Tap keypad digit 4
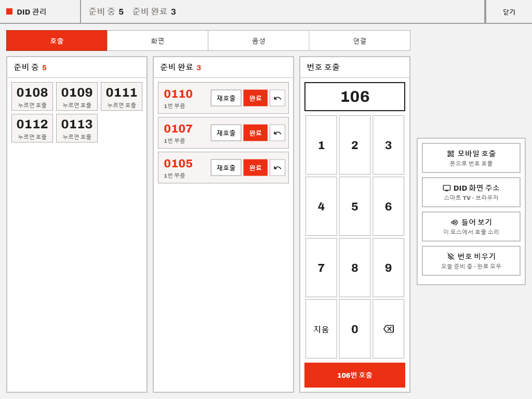Screen dimensions: 532x399 [x=321, y=206]
